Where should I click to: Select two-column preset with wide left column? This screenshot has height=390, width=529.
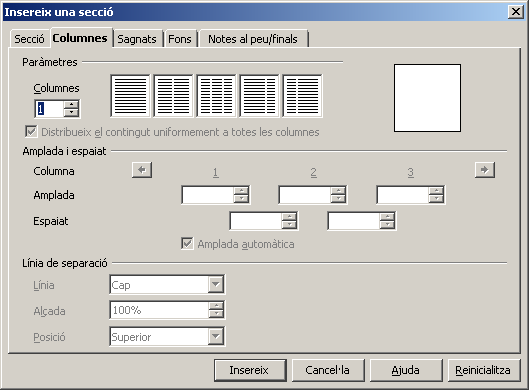(x=259, y=96)
